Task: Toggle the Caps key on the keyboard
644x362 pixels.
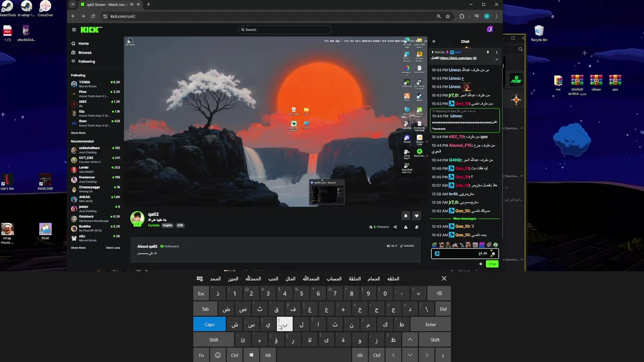Action: point(209,324)
